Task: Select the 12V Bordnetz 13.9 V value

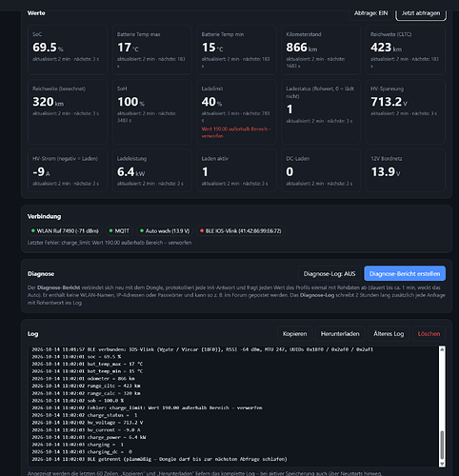Action: 386,172
